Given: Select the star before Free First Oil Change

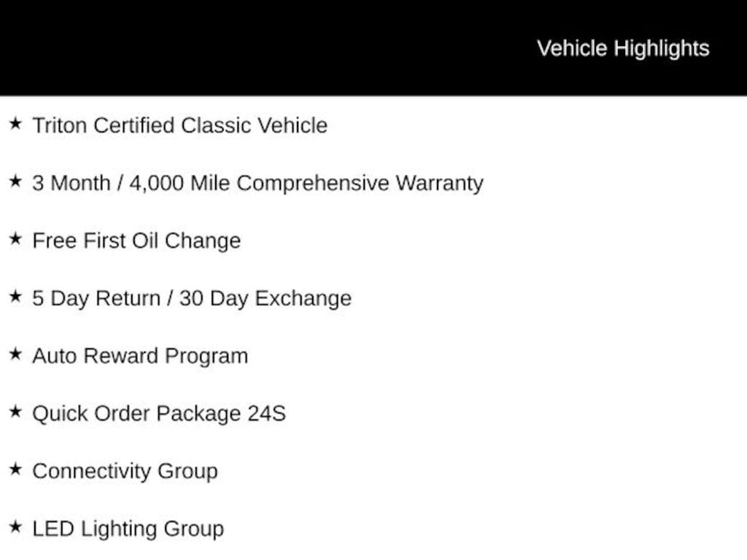Looking at the screenshot, I should 15,239.
